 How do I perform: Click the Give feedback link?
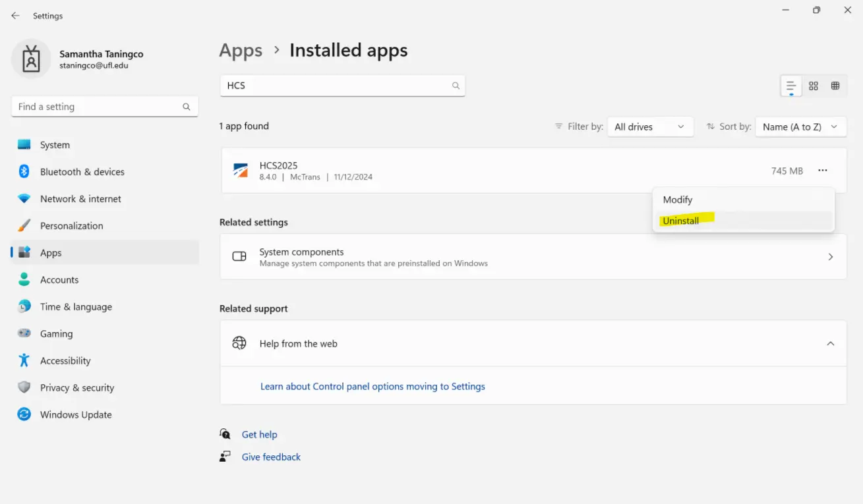coord(271,457)
